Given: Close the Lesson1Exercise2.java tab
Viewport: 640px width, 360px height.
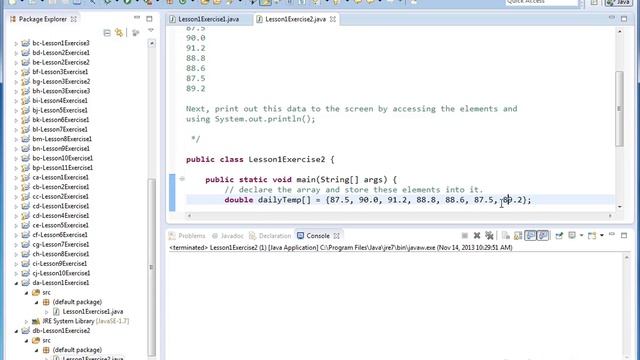Looking at the screenshot, I should coord(333,19).
